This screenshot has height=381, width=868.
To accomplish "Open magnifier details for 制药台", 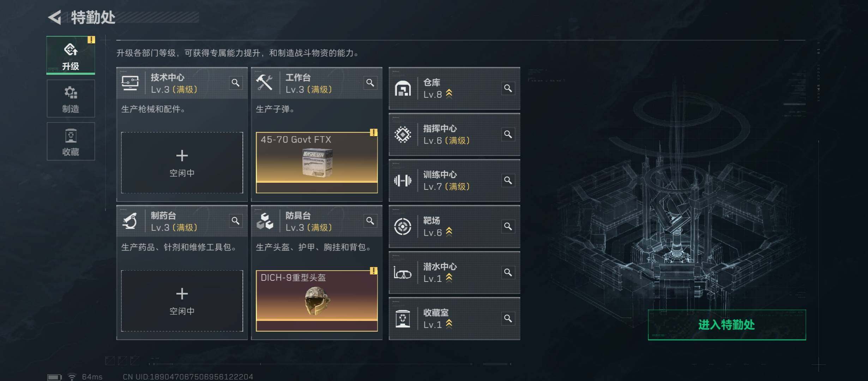I will tap(235, 221).
